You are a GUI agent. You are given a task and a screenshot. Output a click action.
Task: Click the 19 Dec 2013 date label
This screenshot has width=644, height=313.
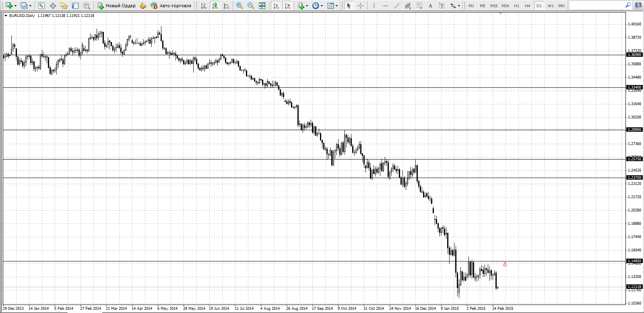(13, 309)
